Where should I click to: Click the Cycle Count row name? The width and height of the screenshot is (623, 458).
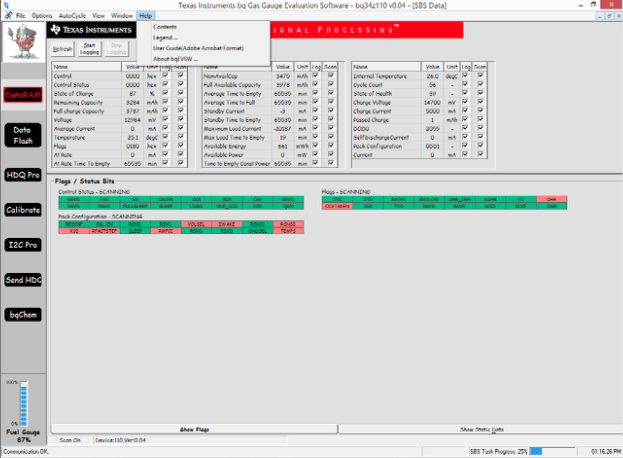[x=368, y=85]
